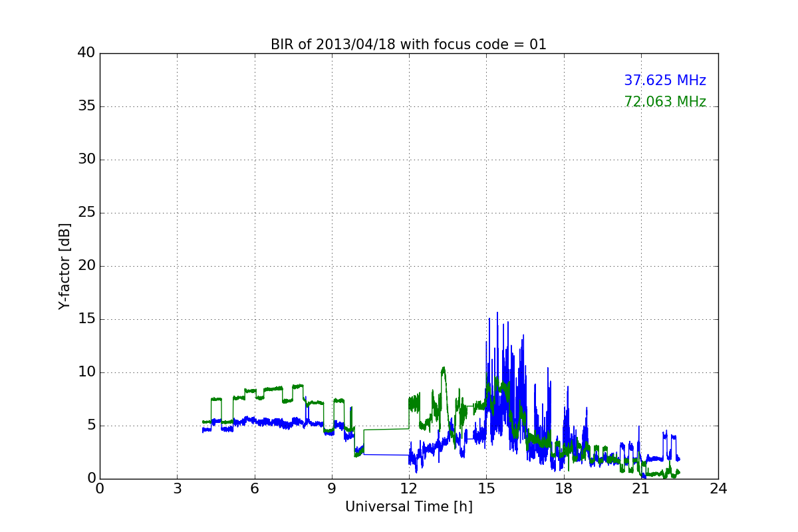Screen dimensions: 798x532
Task: Click the x-axis tick label 3
Action: [x=177, y=489]
